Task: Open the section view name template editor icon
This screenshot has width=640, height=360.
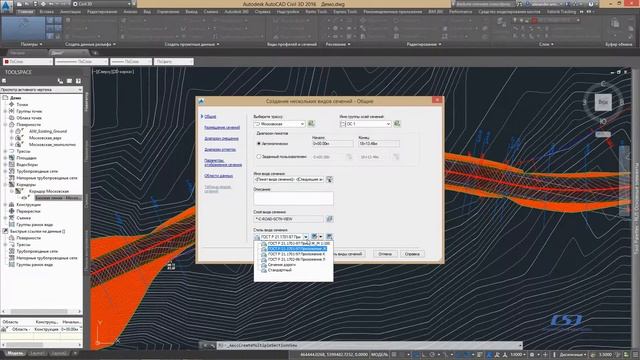Action: pos(329,179)
